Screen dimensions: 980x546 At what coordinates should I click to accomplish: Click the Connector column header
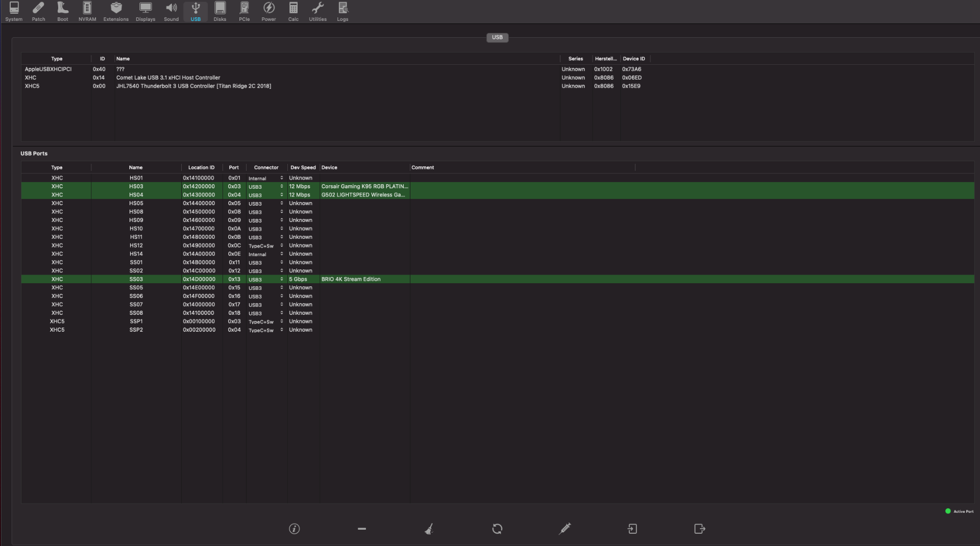266,167
